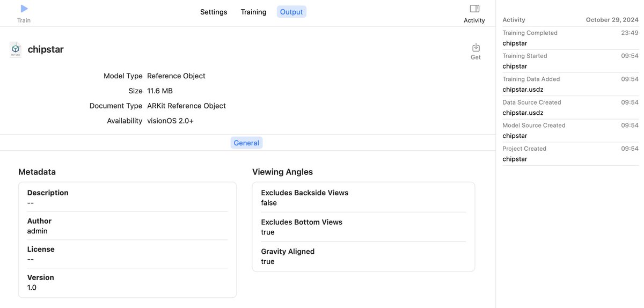Screen dimensions: 644x308
Task: Click the October 29, 2024 activity date
Action: point(612,20)
